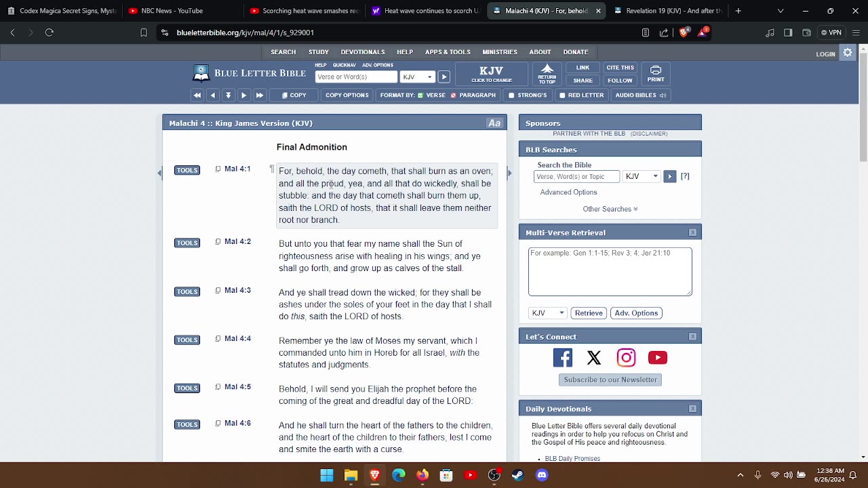The width and height of the screenshot is (868, 488).
Task: Open TOOLS for Mal 4:4
Action: click(x=187, y=340)
